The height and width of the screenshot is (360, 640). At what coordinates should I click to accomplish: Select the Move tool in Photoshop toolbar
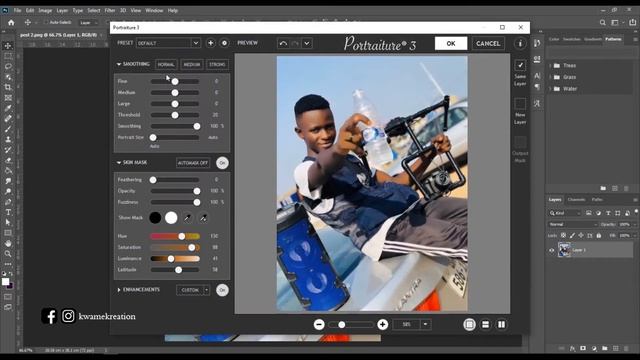[x=8, y=45]
